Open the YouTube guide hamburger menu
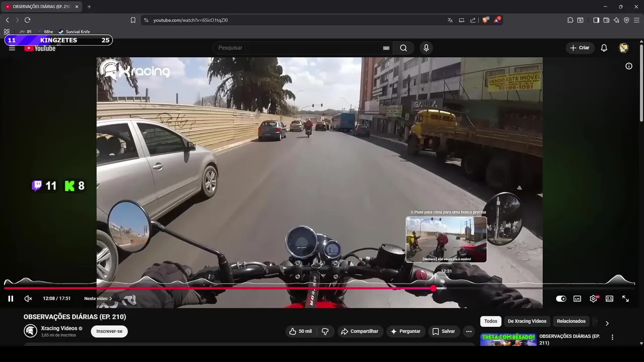This screenshot has height=362, width=644. 12,48
